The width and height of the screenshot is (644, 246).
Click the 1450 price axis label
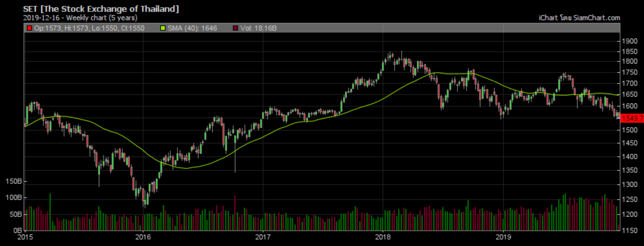pos(629,143)
